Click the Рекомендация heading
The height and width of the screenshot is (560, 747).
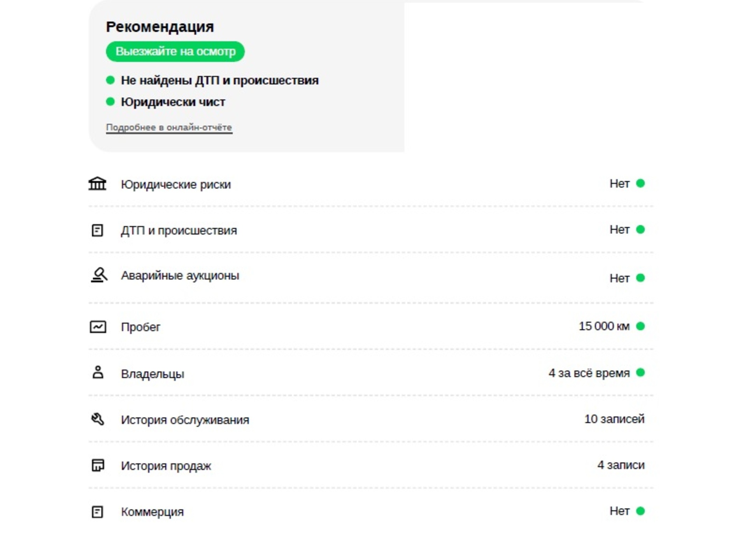[x=160, y=27]
